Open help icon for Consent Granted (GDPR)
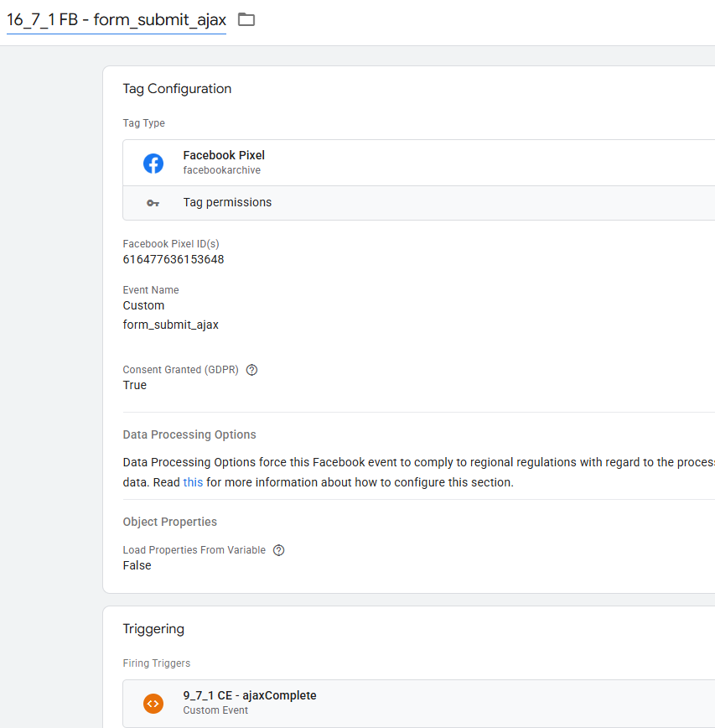The width and height of the screenshot is (715, 728). click(x=251, y=370)
